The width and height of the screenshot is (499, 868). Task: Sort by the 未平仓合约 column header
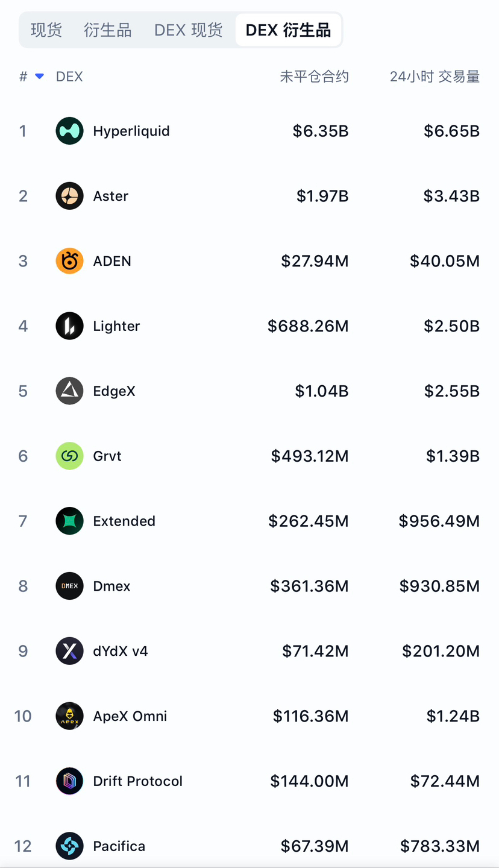point(314,77)
